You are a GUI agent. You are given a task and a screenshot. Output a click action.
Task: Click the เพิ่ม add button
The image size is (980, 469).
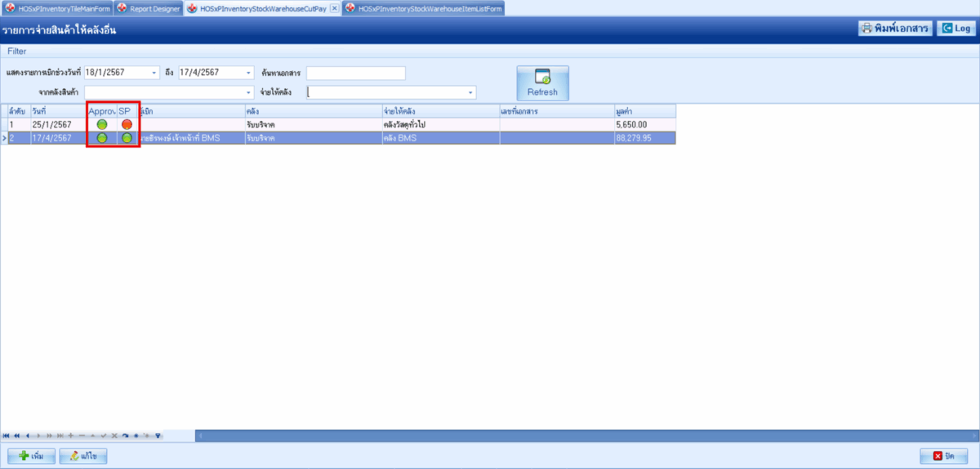[31, 456]
